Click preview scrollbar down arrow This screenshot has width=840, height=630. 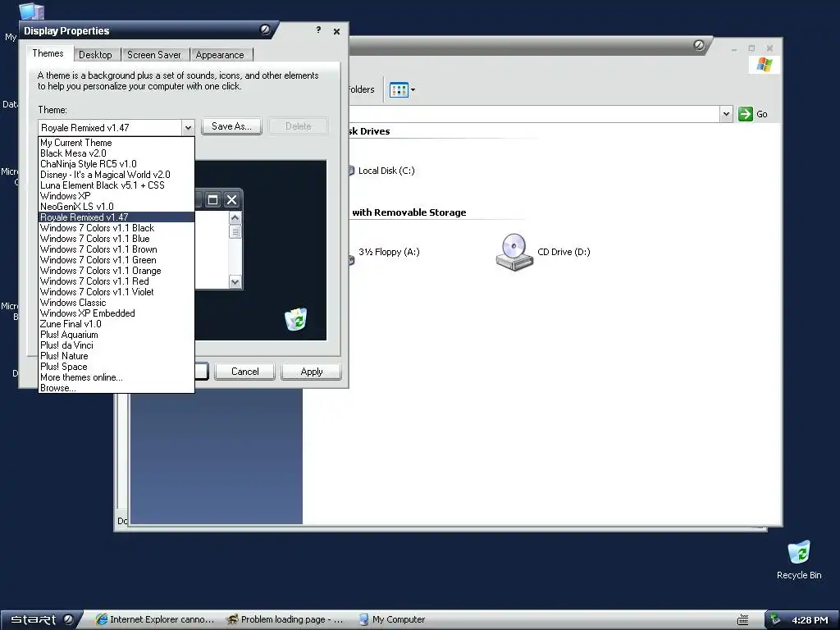coord(235,282)
